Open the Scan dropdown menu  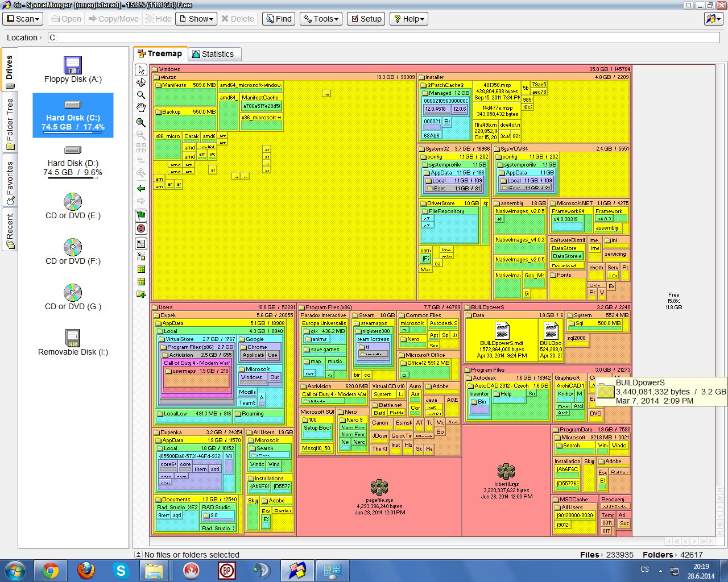point(23,19)
